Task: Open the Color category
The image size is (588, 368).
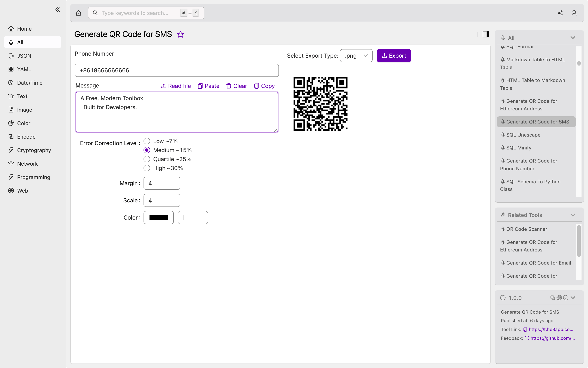Action: pos(32,123)
